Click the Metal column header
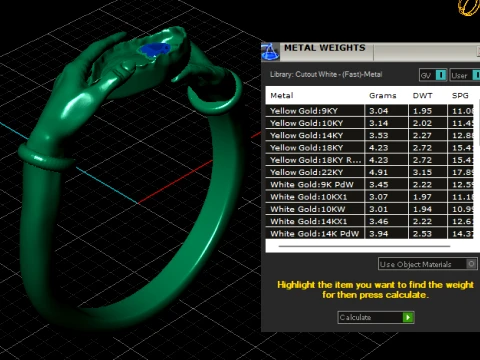 [282, 96]
